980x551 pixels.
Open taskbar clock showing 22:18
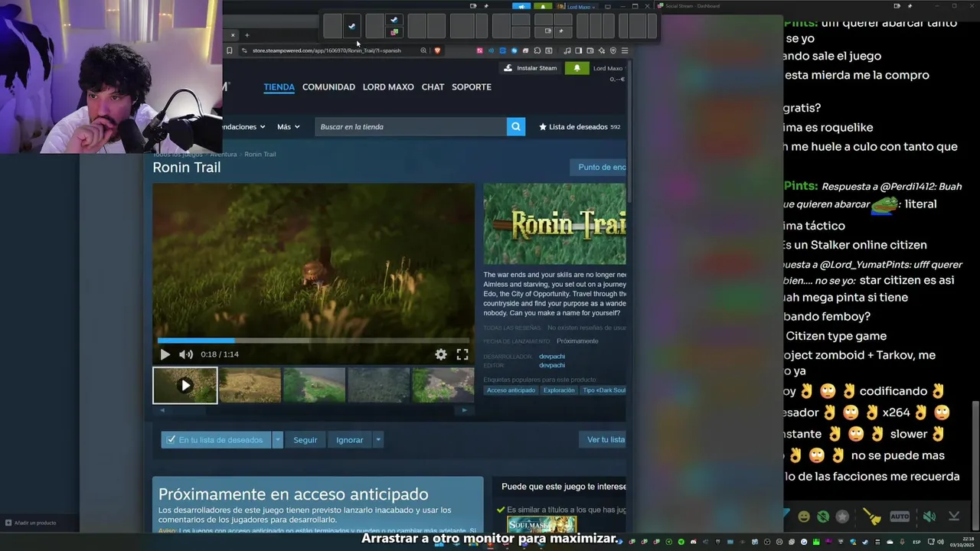pos(961,542)
